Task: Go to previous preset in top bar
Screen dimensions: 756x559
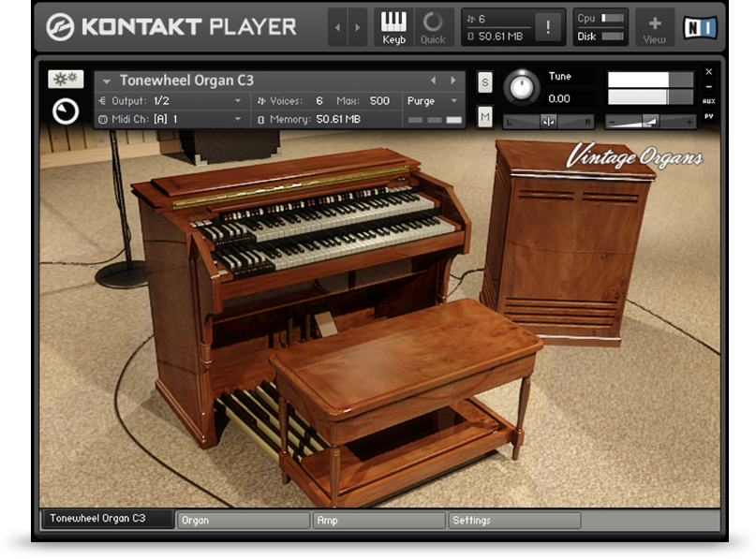Action: 337,27
